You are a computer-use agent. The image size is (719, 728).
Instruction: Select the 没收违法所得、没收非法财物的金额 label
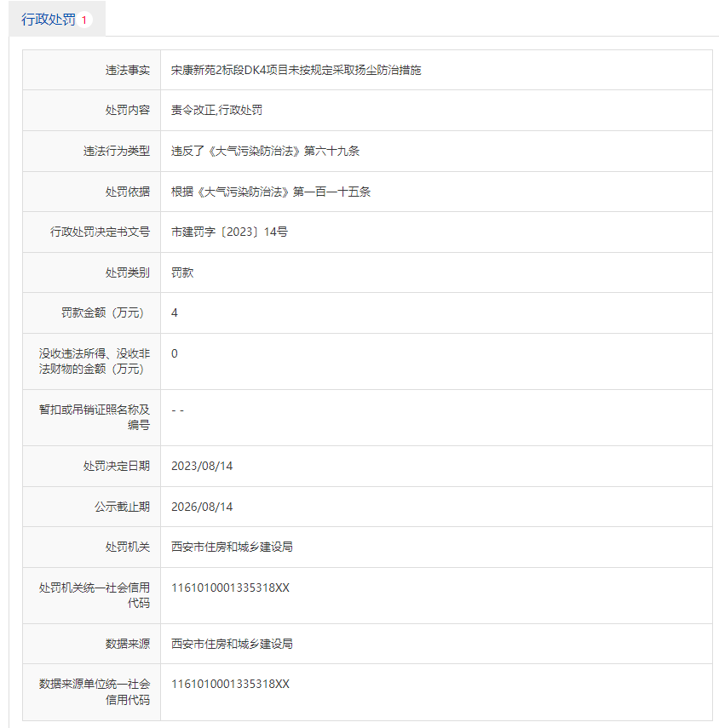(x=95, y=361)
